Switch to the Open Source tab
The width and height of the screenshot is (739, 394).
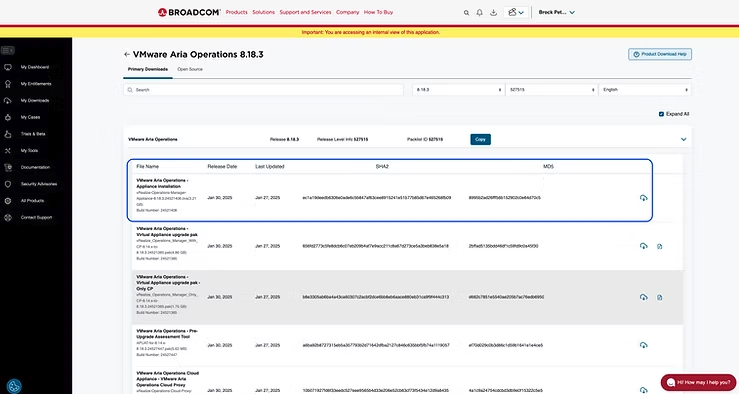190,69
